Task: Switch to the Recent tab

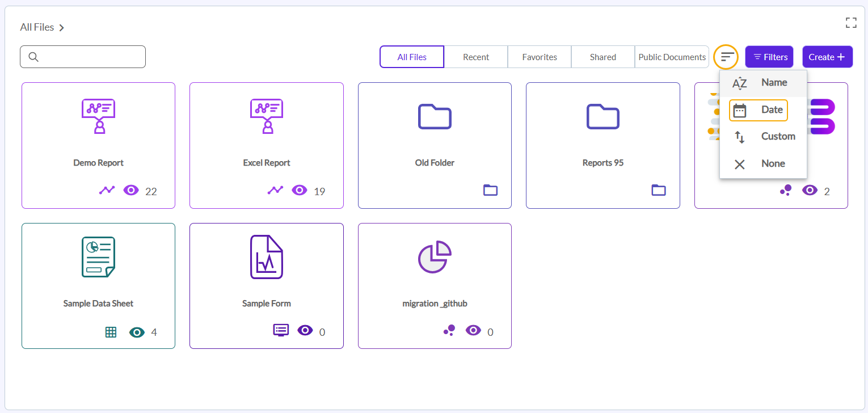Action: pos(476,57)
